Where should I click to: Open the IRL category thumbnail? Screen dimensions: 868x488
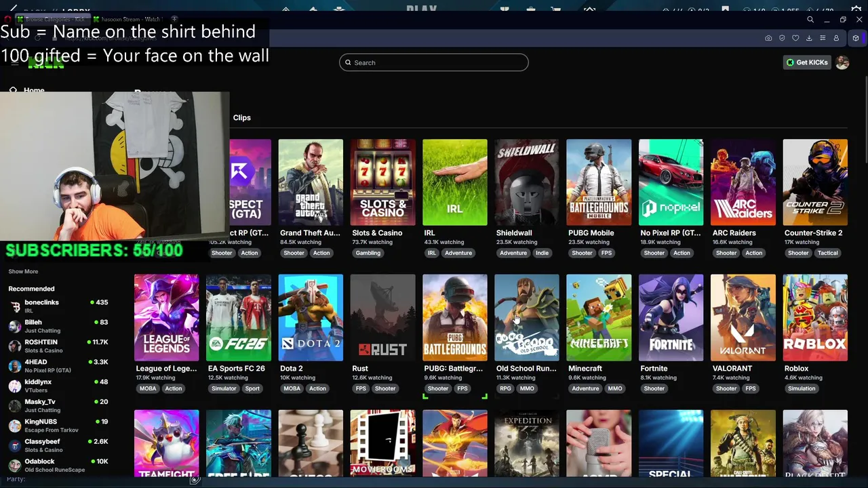[454, 182]
